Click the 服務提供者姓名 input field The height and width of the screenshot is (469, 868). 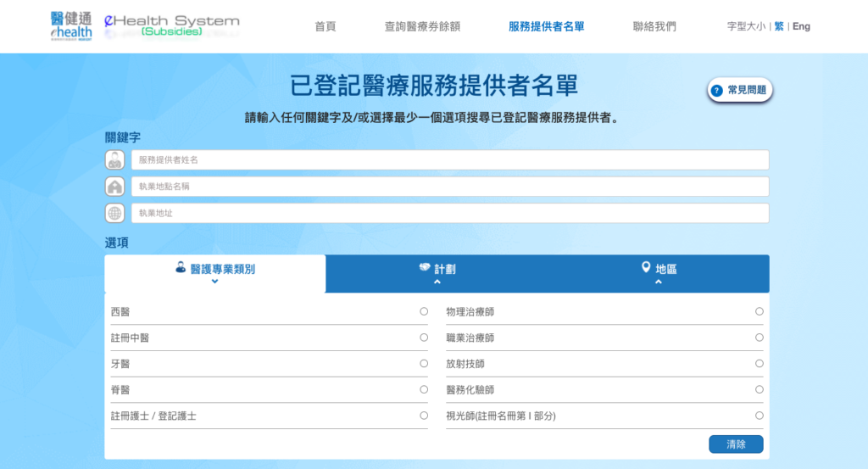[x=449, y=159]
